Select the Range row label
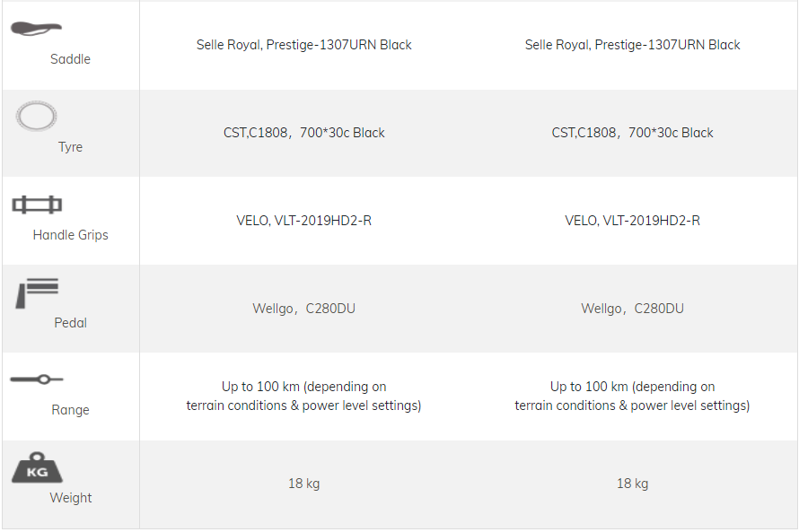Viewport: 799px width, 532px height. tap(70, 410)
